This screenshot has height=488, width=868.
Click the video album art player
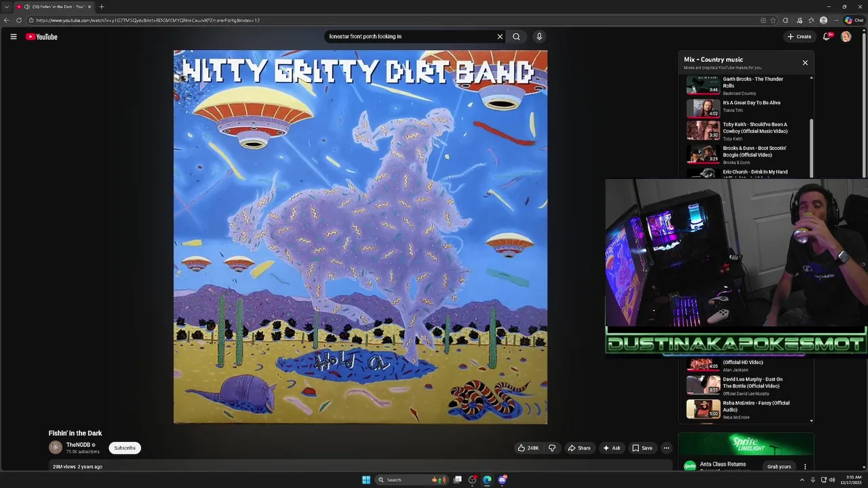[x=360, y=237]
